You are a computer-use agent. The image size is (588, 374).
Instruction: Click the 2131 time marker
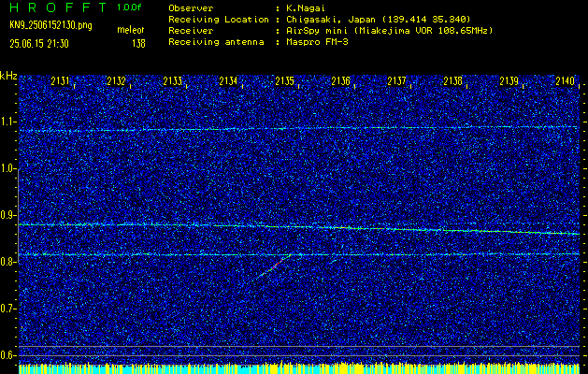pos(61,81)
